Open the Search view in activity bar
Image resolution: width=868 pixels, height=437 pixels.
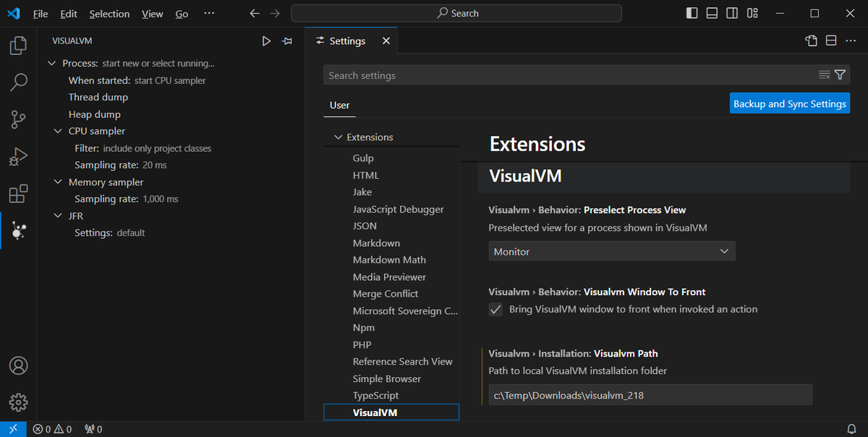pos(18,82)
